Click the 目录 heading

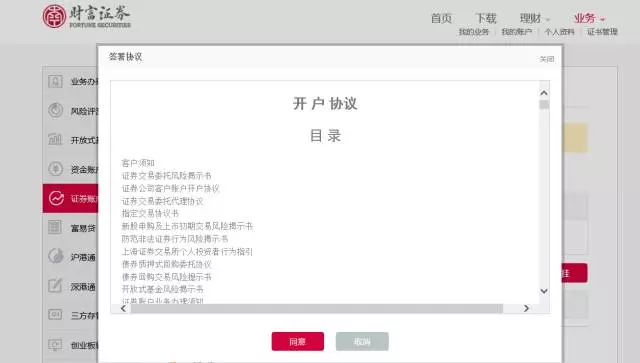coord(325,136)
